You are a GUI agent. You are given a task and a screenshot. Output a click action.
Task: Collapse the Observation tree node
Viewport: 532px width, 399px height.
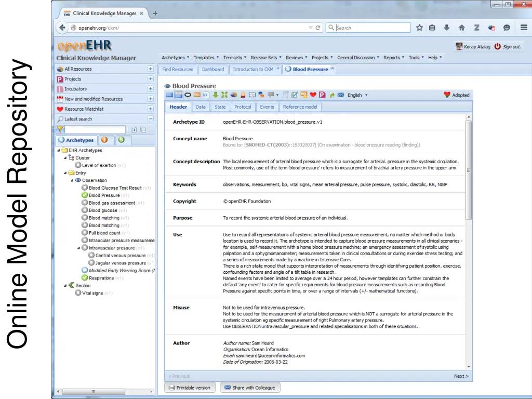72,180
